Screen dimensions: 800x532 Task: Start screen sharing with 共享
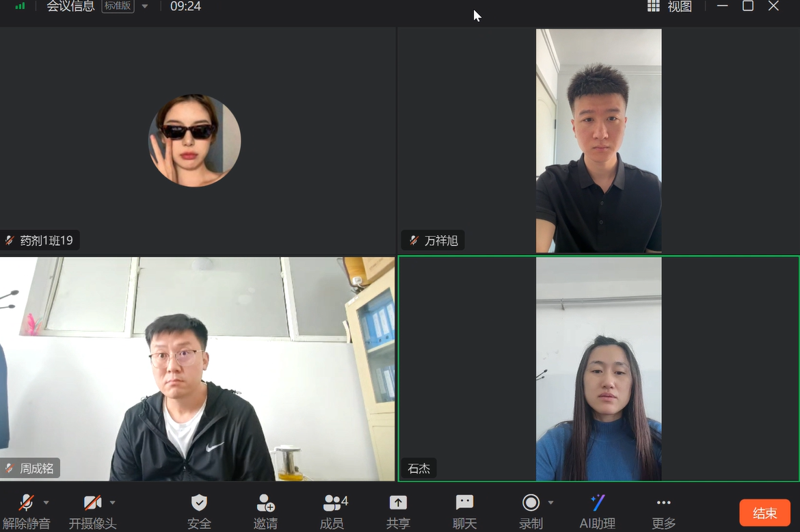point(398,503)
